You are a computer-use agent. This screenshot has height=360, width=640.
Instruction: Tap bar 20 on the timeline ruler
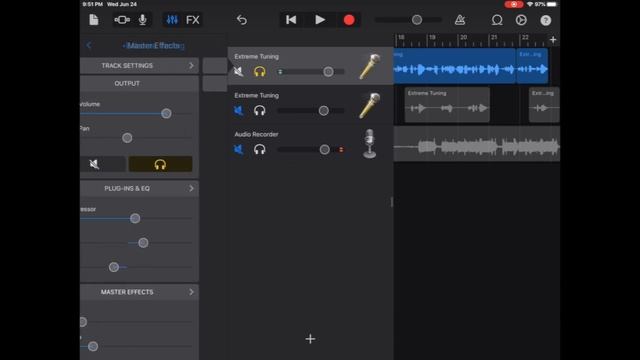point(463,38)
